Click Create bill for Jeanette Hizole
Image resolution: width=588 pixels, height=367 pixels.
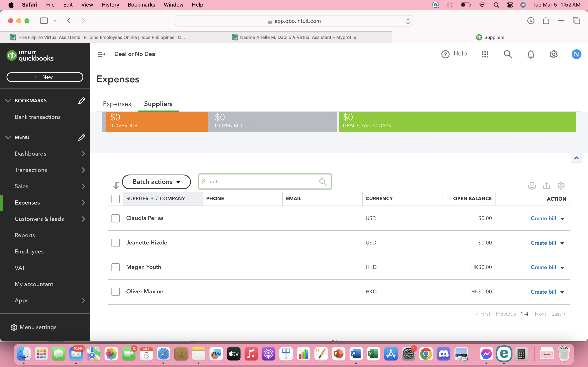[543, 243]
